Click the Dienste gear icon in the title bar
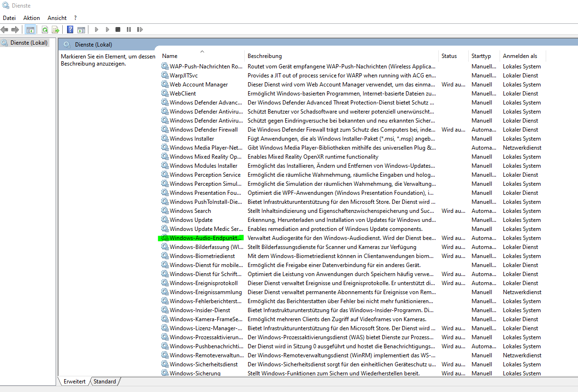578x392 pixels. [5, 6]
